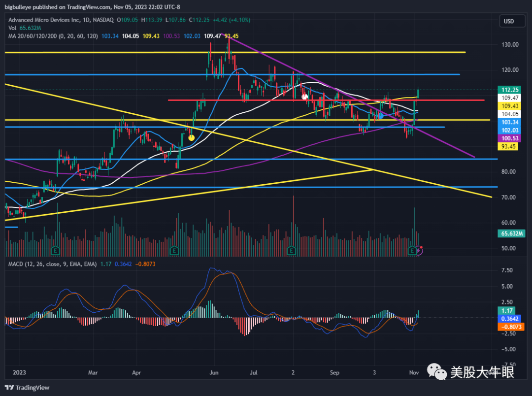Screen dimensions: 532x396
Task: Select the yellow circle marker on the chart
Action: pos(191,137)
